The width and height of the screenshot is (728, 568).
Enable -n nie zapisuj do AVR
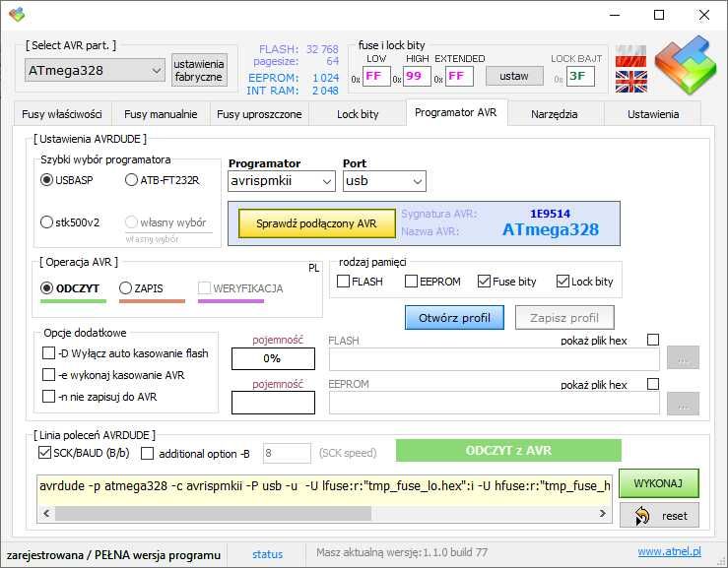click(48, 397)
